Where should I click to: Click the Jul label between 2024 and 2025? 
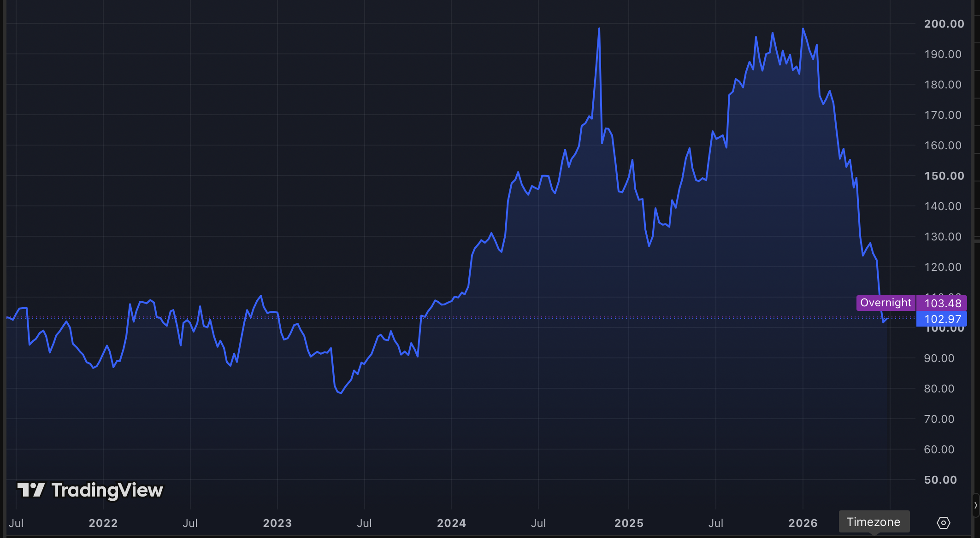tap(538, 523)
